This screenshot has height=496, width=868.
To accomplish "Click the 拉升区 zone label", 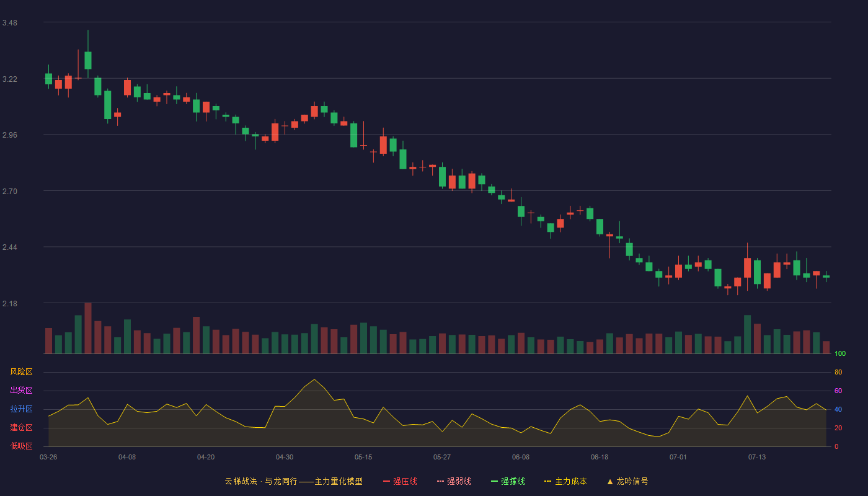I will 21,409.
